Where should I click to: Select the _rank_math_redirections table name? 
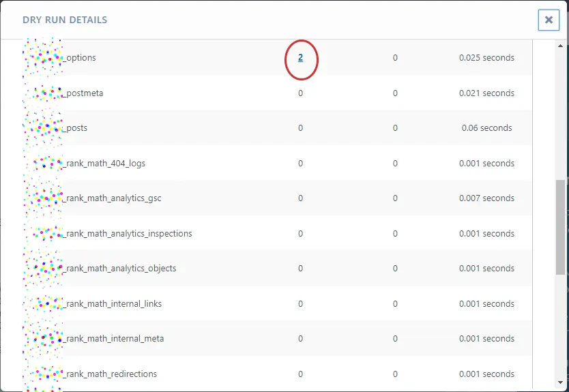point(110,374)
